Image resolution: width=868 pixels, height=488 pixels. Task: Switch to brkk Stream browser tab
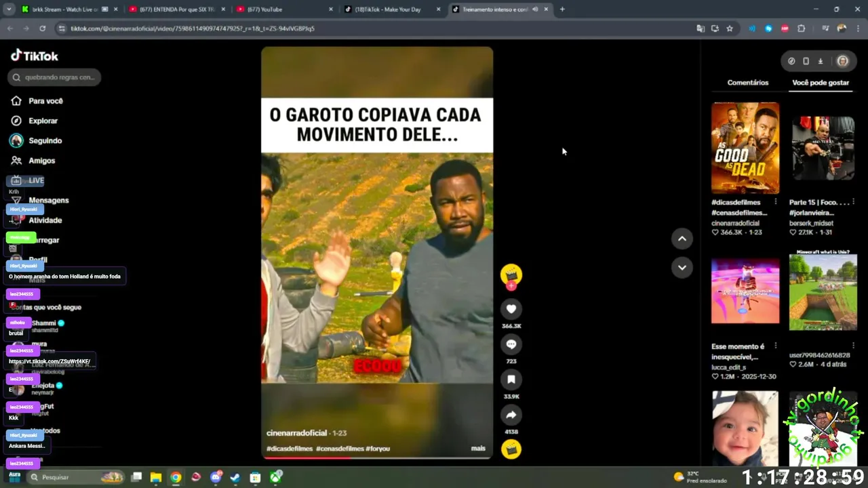click(68, 9)
